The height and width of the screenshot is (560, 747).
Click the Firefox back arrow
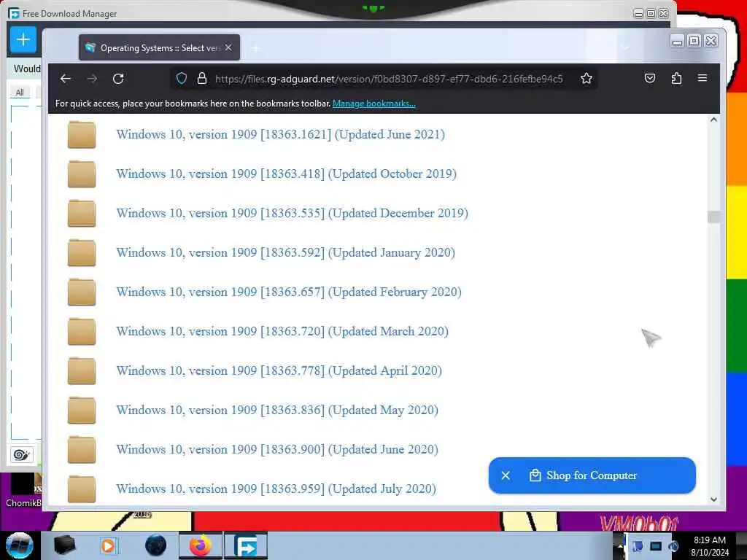(x=66, y=79)
